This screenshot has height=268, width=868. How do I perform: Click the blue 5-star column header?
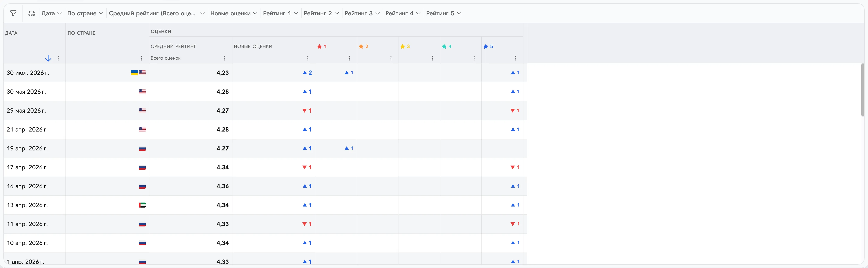point(488,47)
